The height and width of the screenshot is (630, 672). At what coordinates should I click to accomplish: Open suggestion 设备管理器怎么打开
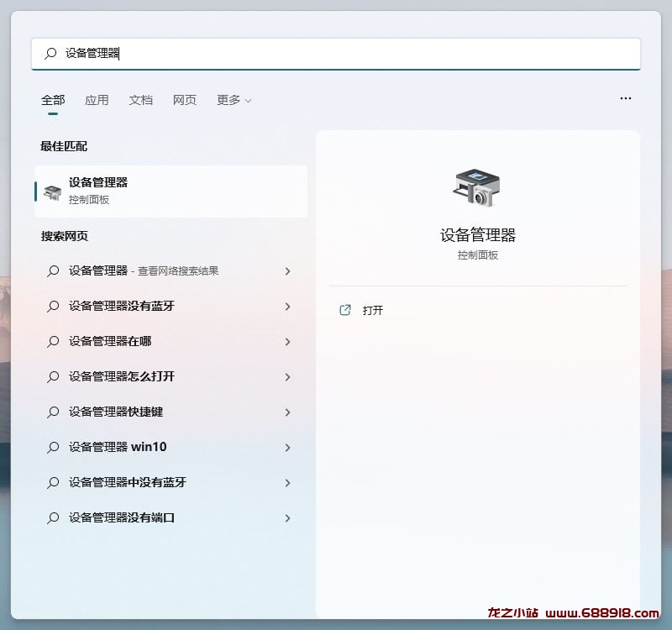coord(170,376)
